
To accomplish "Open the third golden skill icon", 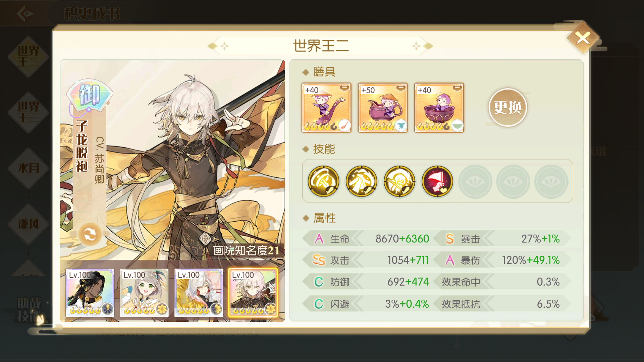I will (399, 181).
